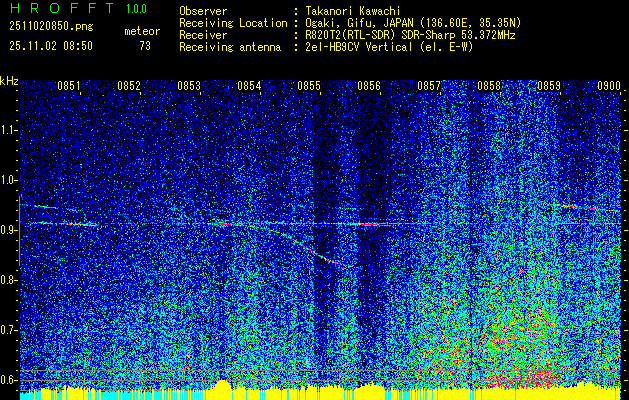Click time marker 0859
Screen dimensions: 629x400
(549, 86)
